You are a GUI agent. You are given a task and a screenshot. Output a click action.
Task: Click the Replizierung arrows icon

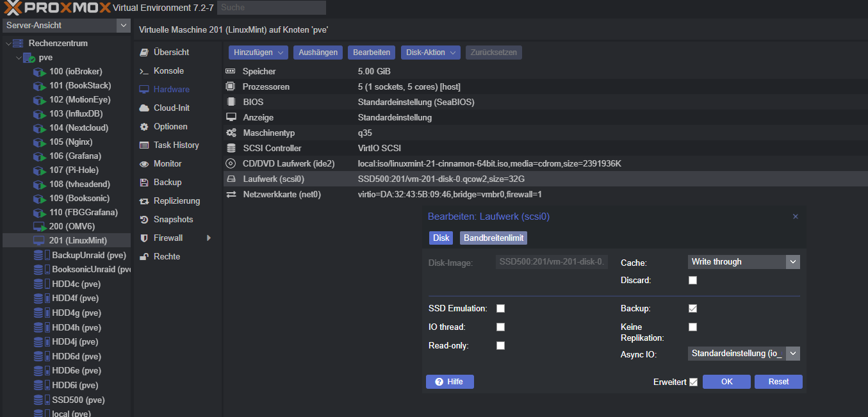click(x=144, y=201)
